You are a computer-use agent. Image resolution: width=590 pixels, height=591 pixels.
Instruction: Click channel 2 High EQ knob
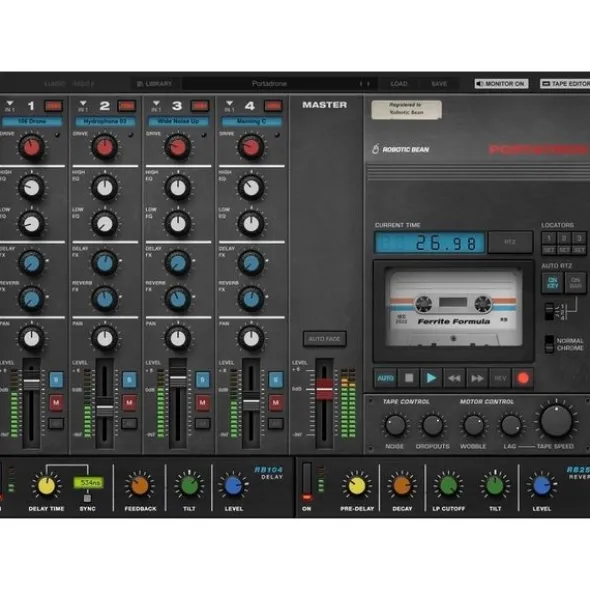[x=105, y=188]
